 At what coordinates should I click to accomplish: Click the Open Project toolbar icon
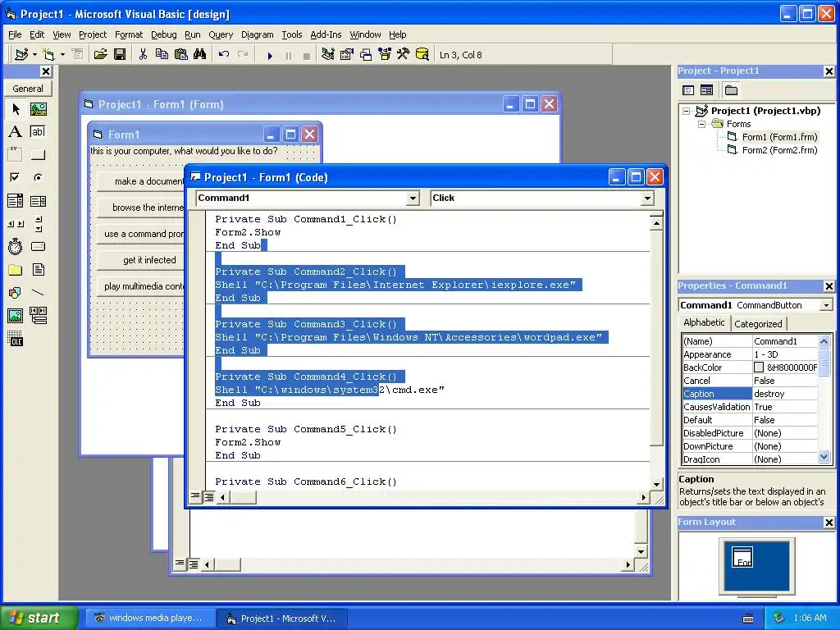(100, 55)
